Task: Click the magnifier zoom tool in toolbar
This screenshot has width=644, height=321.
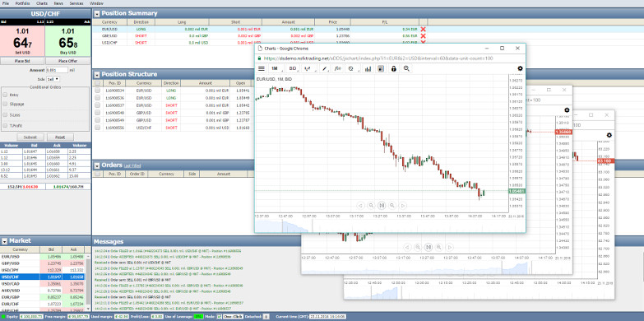Action: pos(406,68)
